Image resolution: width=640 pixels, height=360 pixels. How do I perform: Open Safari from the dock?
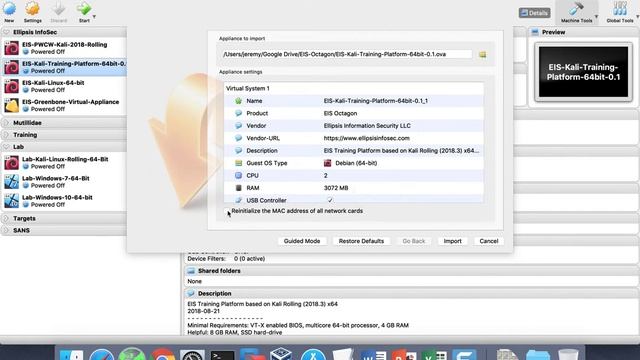102,354
